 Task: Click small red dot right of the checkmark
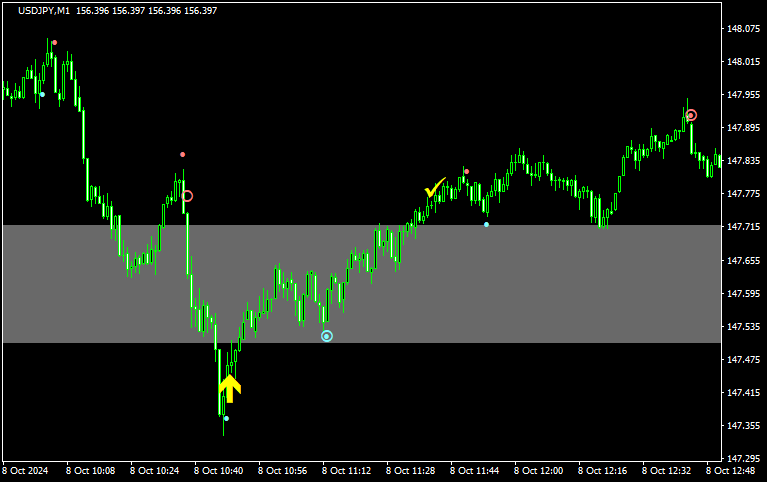tap(466, 171)
